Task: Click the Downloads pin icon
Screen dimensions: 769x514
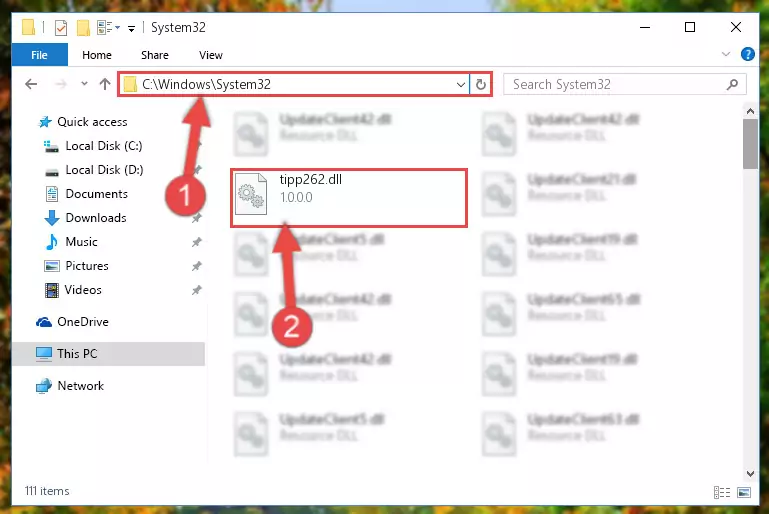Action: [x=197, y=218]
